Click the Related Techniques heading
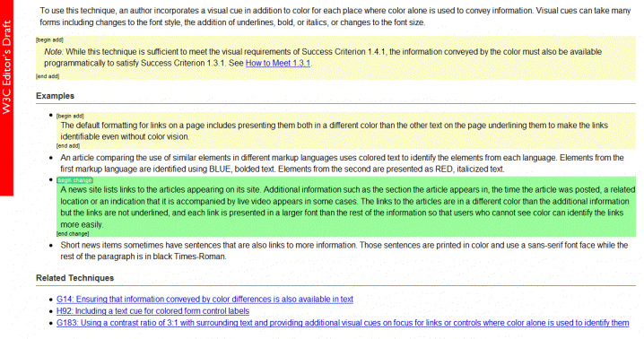The image size is (644, 339). [x=74, y=278]
